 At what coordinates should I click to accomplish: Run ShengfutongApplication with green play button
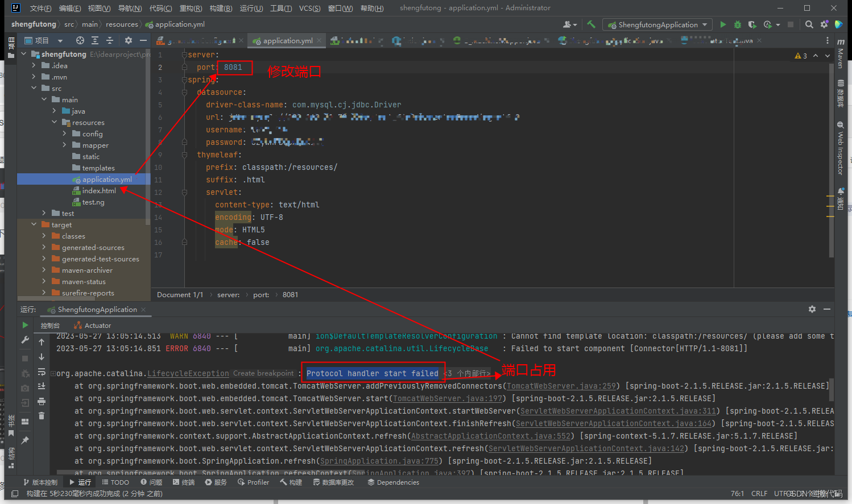click(723, 24)
